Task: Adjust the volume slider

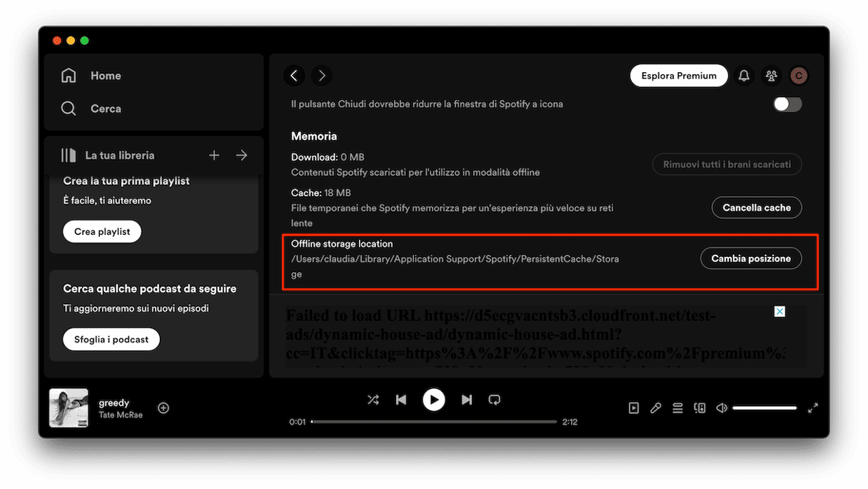Action: pyautogui.click(x=764, y=408)
